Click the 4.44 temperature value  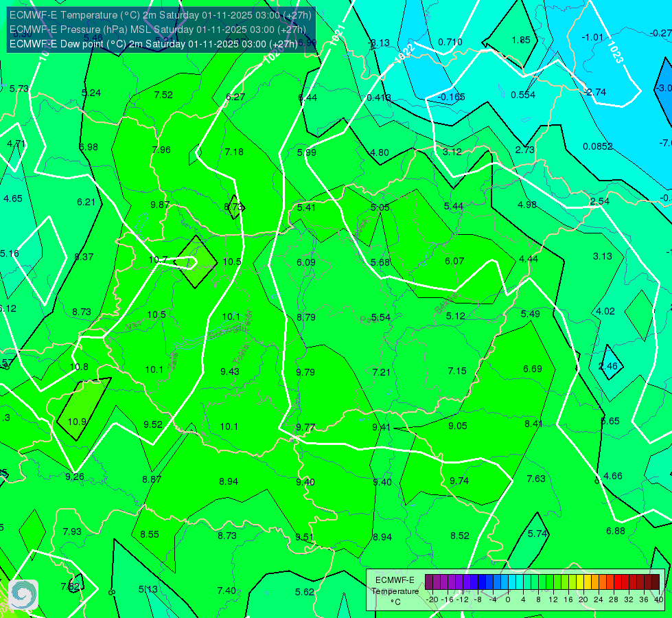[x=529, y=259]
